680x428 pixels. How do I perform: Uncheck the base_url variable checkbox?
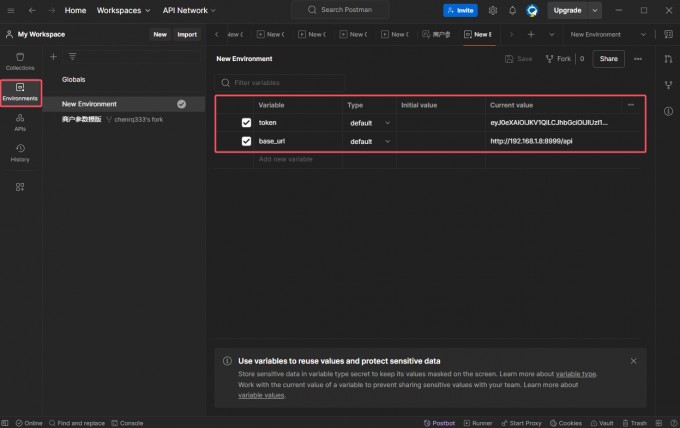coord(246,141)
